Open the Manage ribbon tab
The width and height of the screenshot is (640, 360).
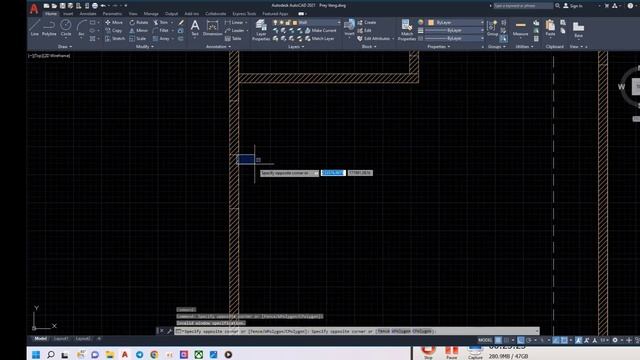pos(151,14)
